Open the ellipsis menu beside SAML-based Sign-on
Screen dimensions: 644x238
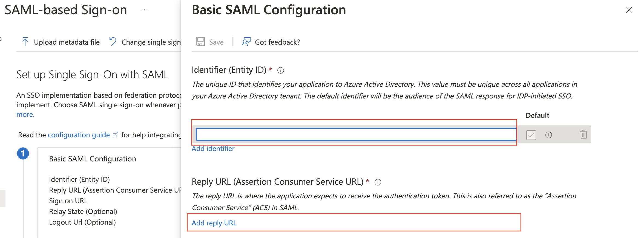pos(145,10)
